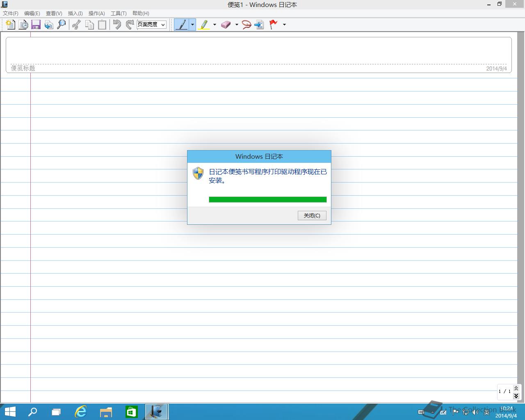Viewport: 525px width, 420px height.
Task: Click the Action Center flag tray icon
Action: 455,412
